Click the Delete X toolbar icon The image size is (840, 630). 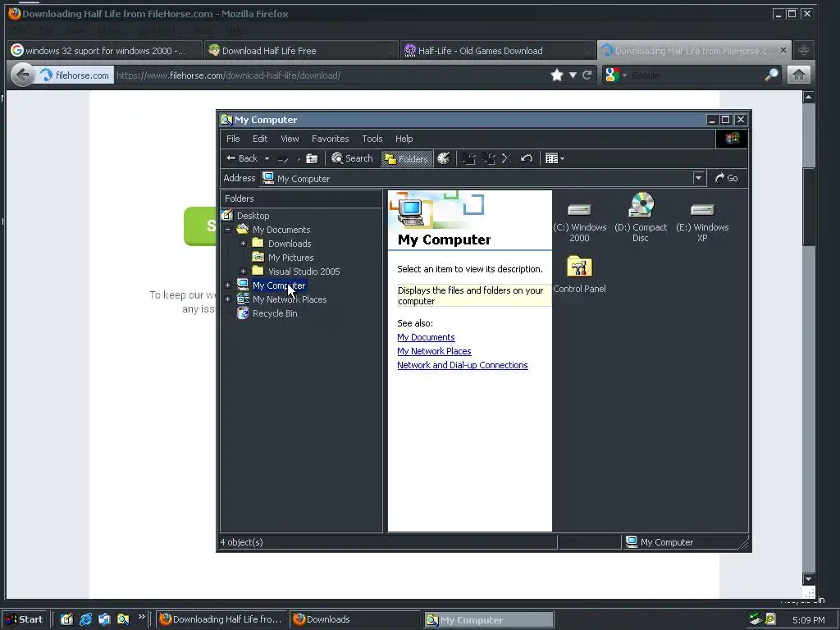tap(507, 158)
